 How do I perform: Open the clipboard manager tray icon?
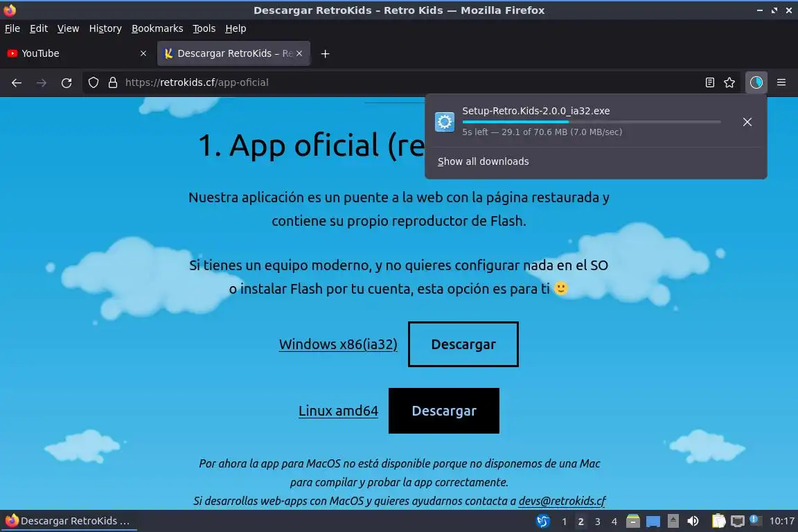[718, 521]
